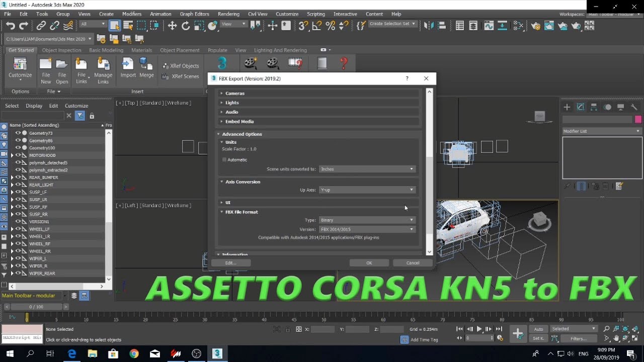
Task: Hide REAR_BUMPER using its eye icon
Action: (18, 177)
